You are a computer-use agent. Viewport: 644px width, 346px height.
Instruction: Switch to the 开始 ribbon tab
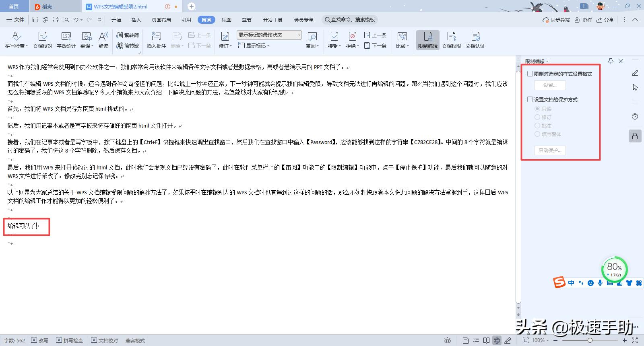(116, 20)
